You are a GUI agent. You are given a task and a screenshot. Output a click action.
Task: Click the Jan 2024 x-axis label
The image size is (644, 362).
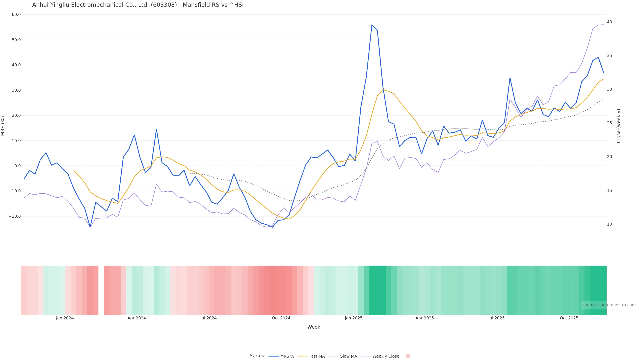pos(65,318)
